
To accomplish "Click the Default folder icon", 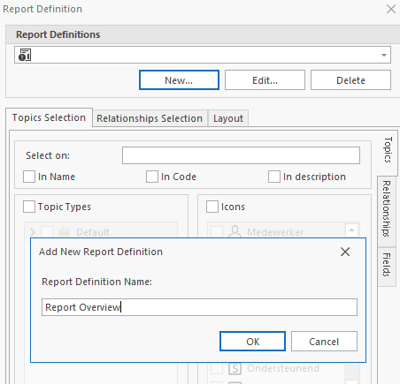I will point(64,232).
